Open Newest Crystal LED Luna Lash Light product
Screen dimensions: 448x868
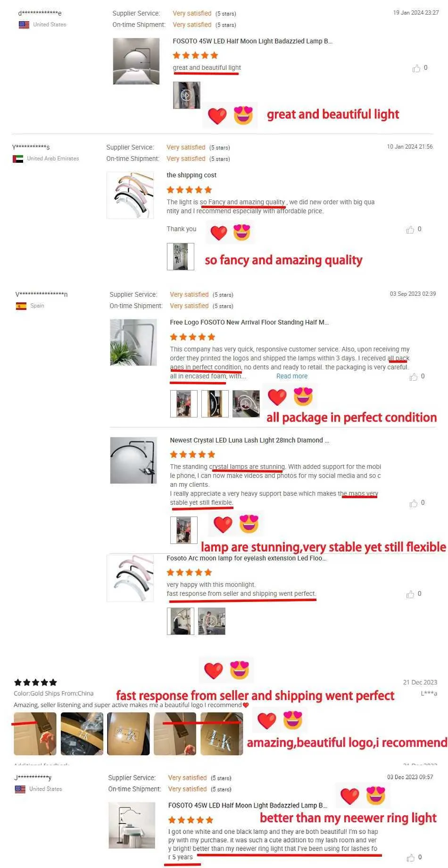(249, 440)
